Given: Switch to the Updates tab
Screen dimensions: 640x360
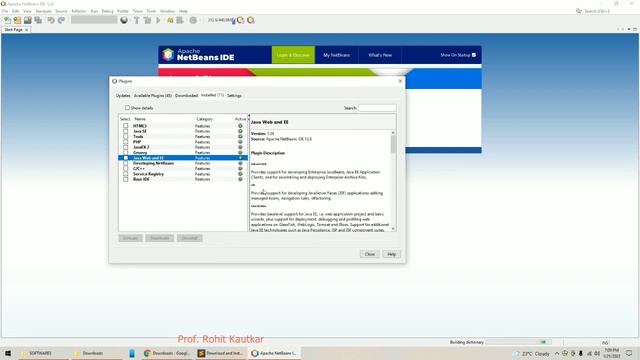Looking at the screenshot, I should [x=123, y=96].
